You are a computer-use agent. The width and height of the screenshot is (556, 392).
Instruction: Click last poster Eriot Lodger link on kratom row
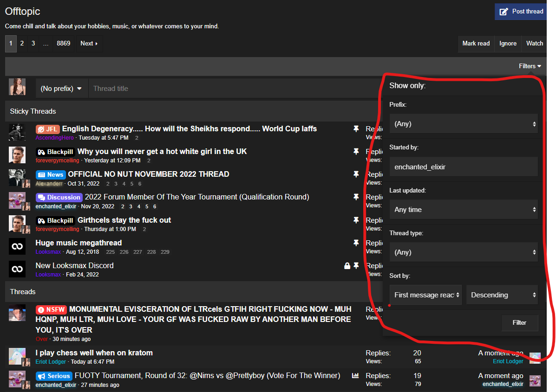click(x=508, y=361)
